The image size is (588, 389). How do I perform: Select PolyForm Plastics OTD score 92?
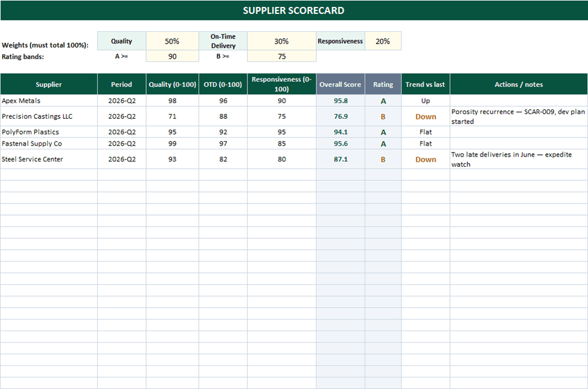[x=223, y=132]
